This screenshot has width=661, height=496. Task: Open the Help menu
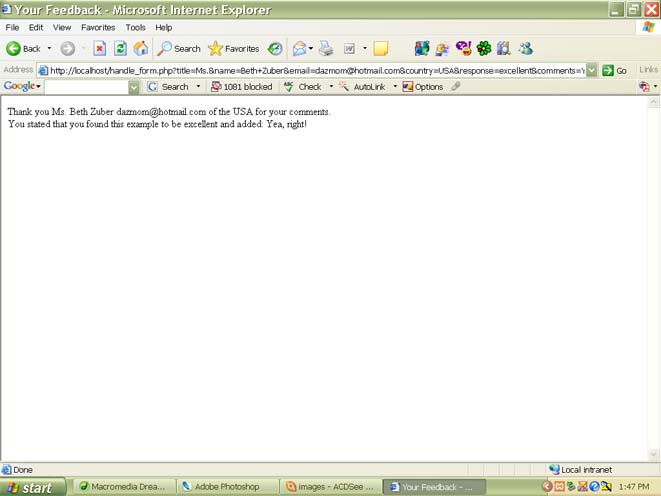click(164, 27)
